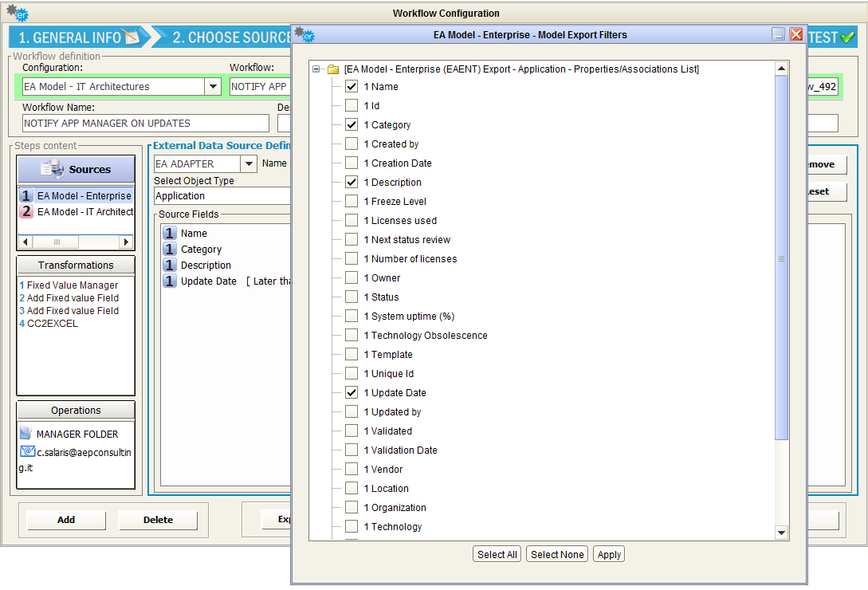Viewport: 868px width, 590px height.
Task: Enable the 1 Status checkbox
Action: [352, 297]
